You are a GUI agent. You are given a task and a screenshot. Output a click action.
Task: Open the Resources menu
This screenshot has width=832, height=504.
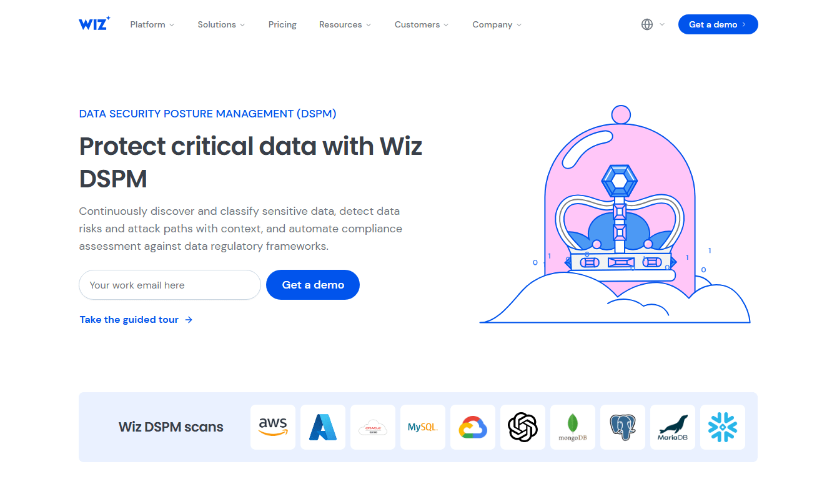[x=345, y=24]
